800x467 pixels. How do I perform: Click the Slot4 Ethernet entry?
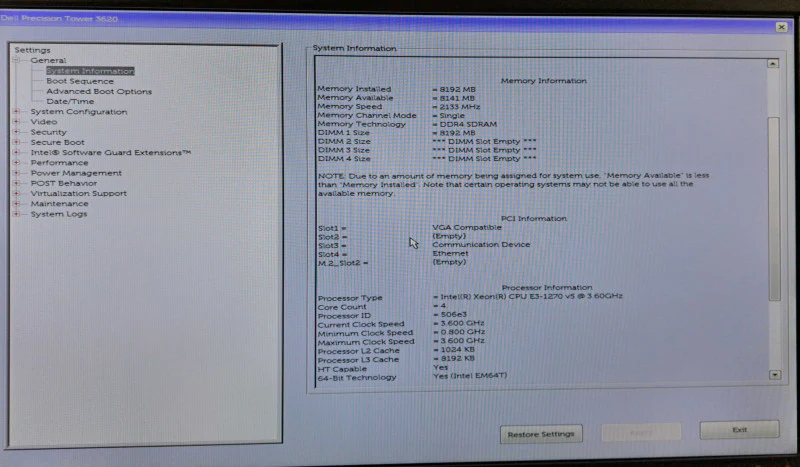point(450,253)
